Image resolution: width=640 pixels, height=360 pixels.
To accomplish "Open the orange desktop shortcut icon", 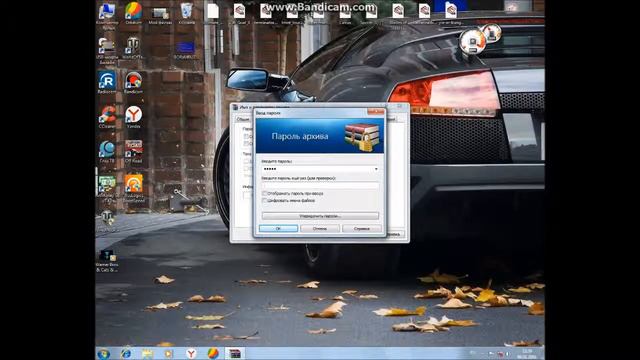I will (133, 187).
